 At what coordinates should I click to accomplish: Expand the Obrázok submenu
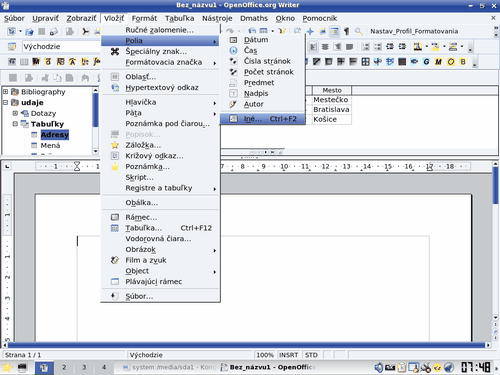pos(160,249)
